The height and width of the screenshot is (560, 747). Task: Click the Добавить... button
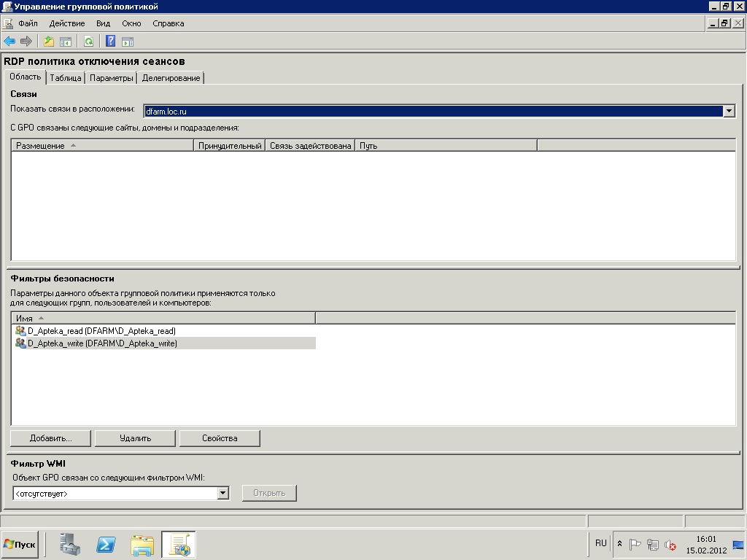coord(50,438)
